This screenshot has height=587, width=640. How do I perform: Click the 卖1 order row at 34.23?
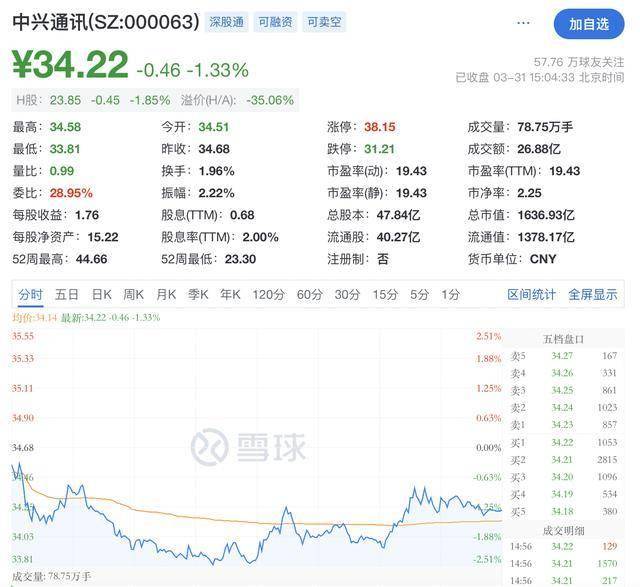tap(563, 425)
